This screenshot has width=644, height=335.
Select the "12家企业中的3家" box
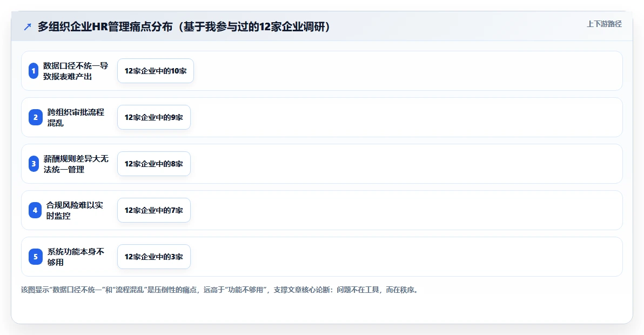[153, 257]
